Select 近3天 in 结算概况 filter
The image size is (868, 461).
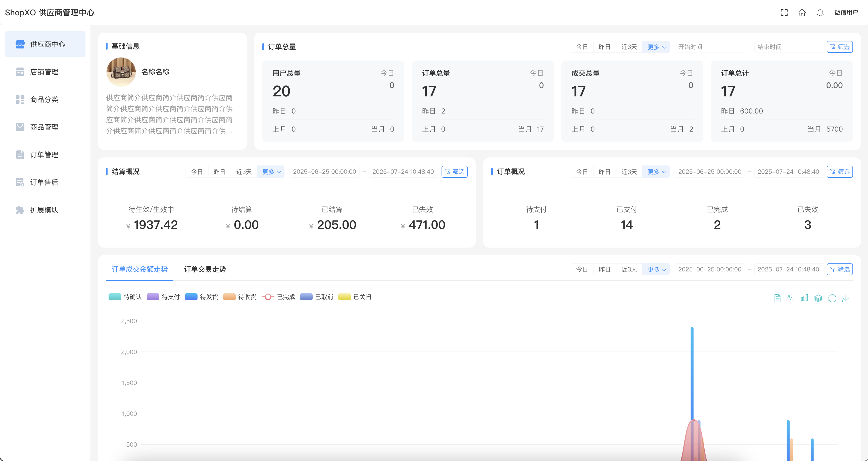click(244, 172)
